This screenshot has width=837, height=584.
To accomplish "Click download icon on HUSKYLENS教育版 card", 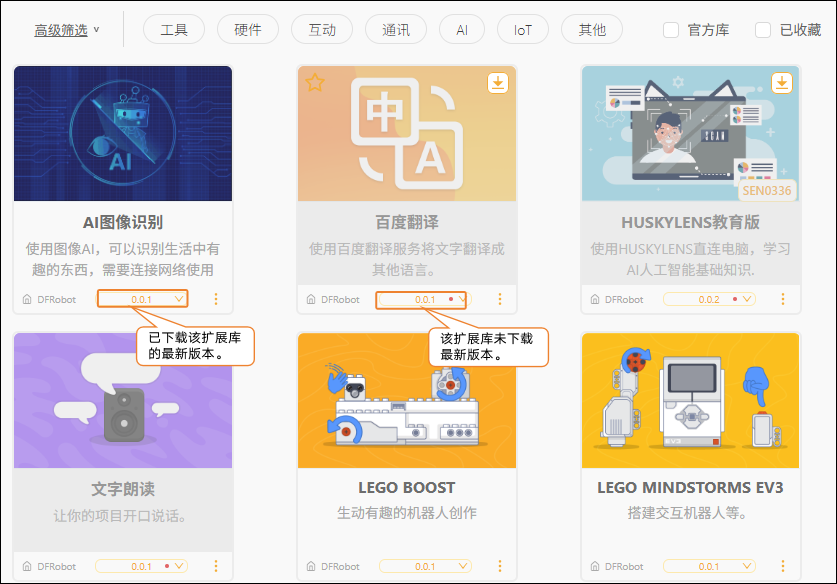I will (x=781, y=83).
